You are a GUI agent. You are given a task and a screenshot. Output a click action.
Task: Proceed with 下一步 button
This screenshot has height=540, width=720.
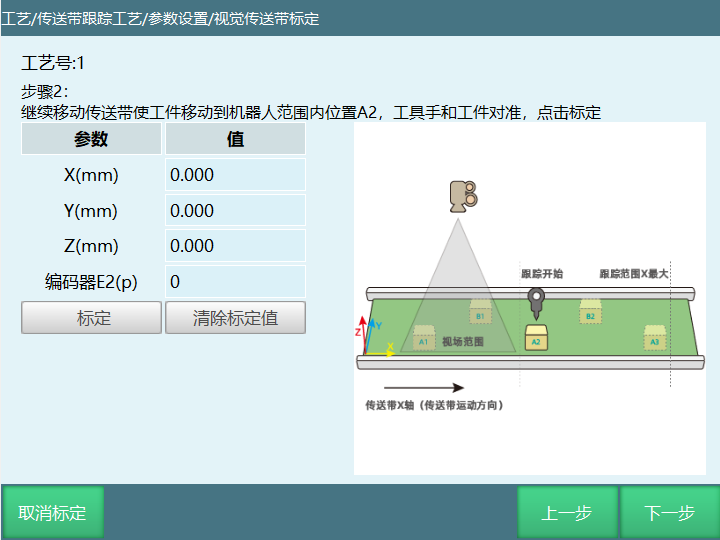point(669,512)
